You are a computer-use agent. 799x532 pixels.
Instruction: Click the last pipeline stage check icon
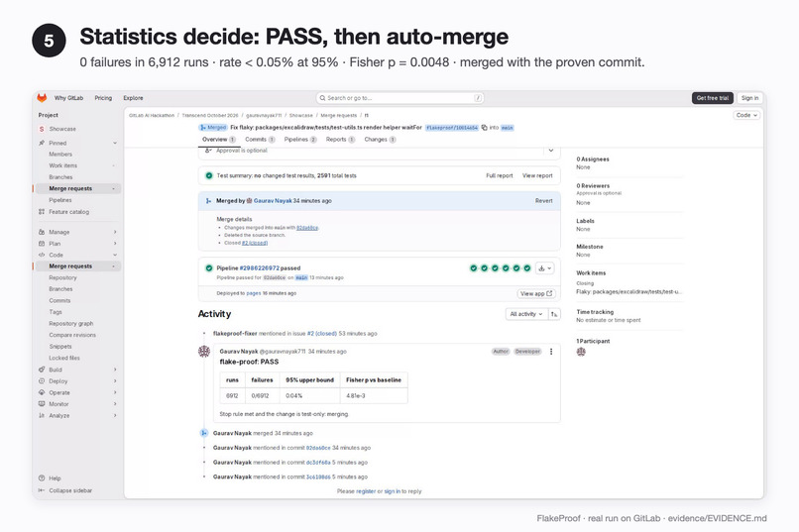coord(527,267)
